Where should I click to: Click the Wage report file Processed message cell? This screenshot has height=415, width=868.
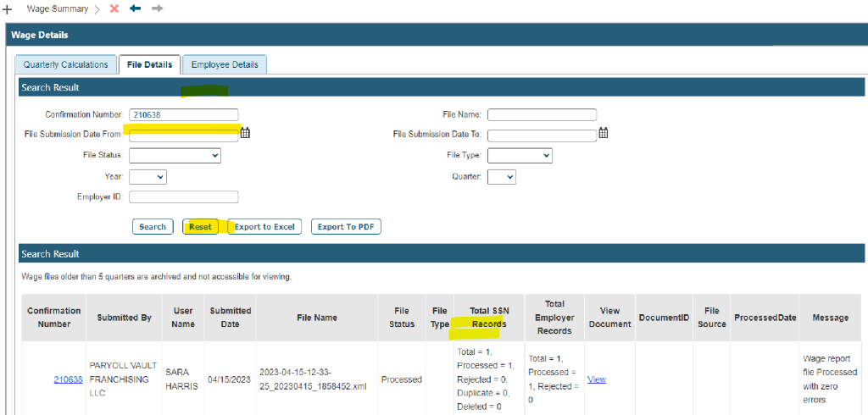coord(831,379)
